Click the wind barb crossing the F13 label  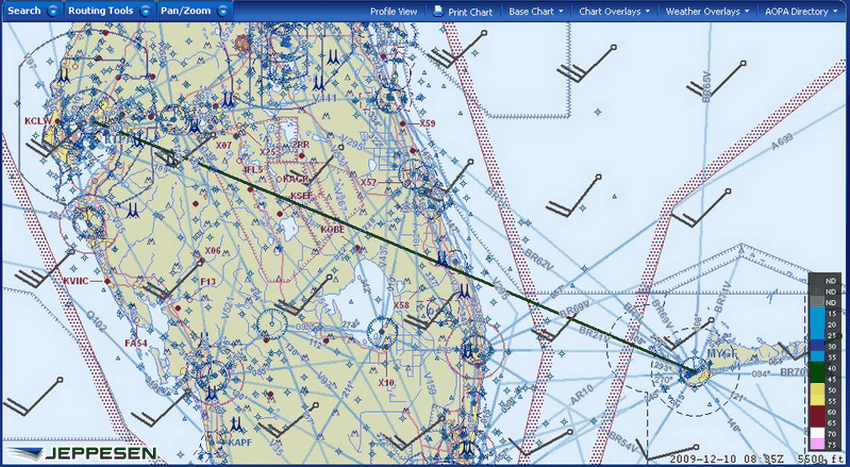point(173,280)
